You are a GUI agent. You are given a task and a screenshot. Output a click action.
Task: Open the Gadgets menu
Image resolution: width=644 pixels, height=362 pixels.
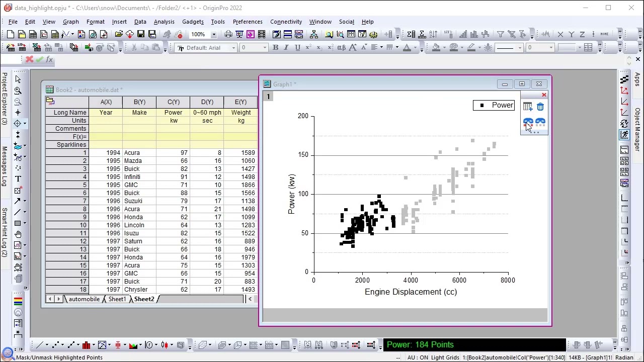pos(193,22)
